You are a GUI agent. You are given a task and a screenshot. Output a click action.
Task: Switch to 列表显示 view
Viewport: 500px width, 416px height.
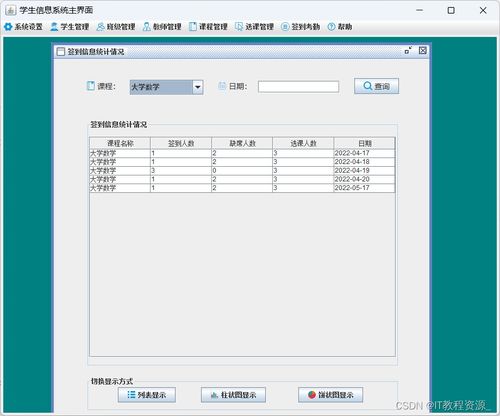click(147, 395)
